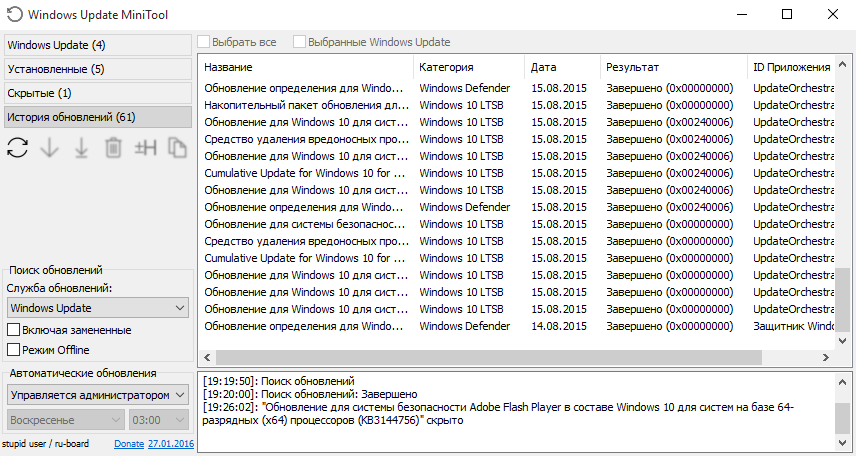Click the install updates icon

(81, 148)
